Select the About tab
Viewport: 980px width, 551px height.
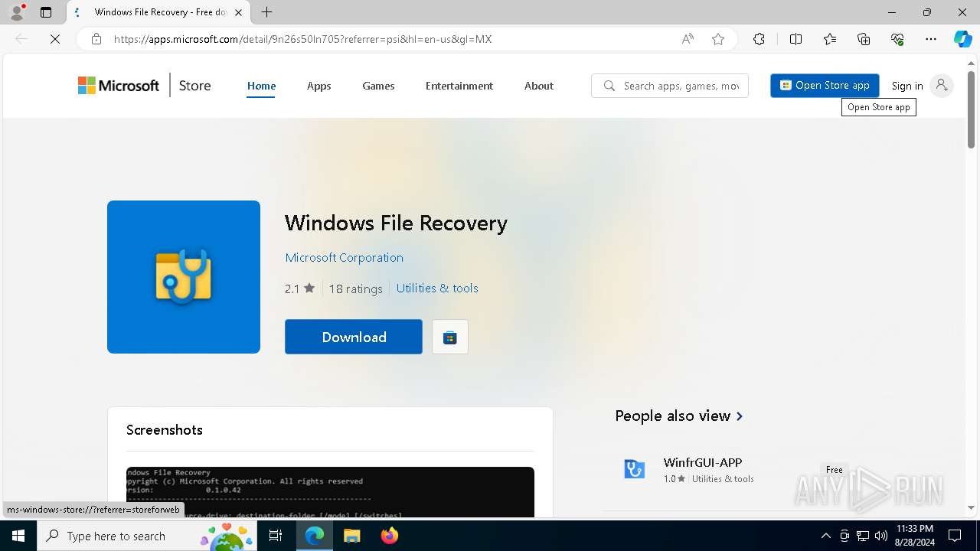tap(539, 86)
